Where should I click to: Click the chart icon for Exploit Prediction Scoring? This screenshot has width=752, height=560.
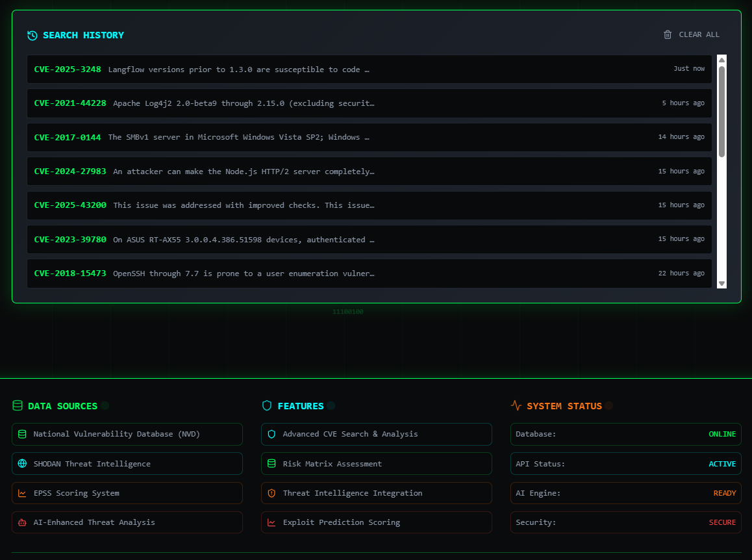pyautogui.click(x=271, y=522)
